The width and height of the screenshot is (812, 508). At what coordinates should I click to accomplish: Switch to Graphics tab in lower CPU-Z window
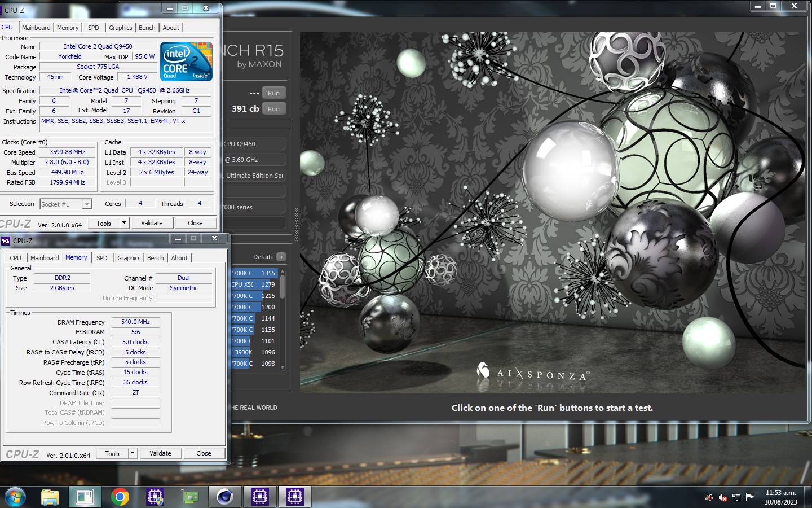click(x=129, y=258)
